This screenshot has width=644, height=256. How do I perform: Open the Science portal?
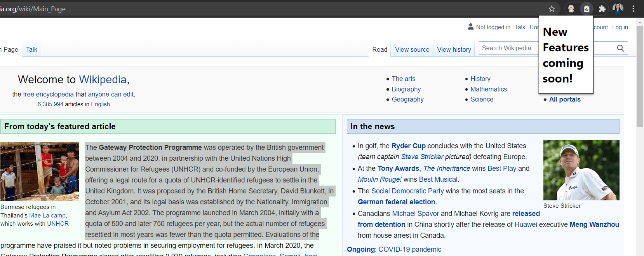click(x=482, y=99)
